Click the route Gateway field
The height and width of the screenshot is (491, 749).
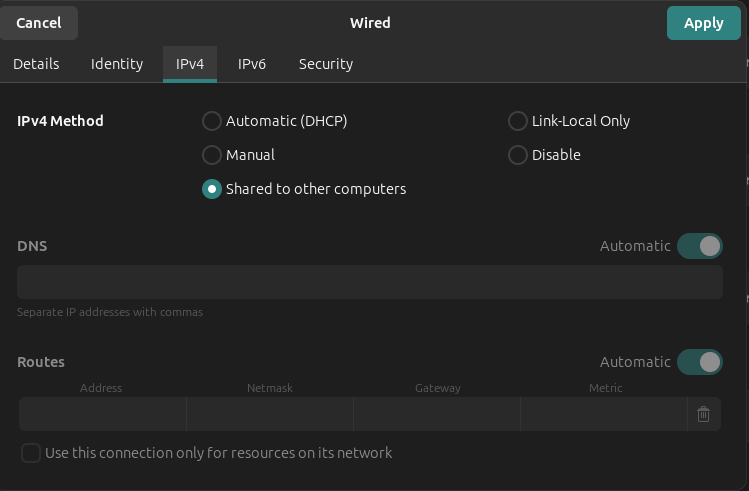437,414
